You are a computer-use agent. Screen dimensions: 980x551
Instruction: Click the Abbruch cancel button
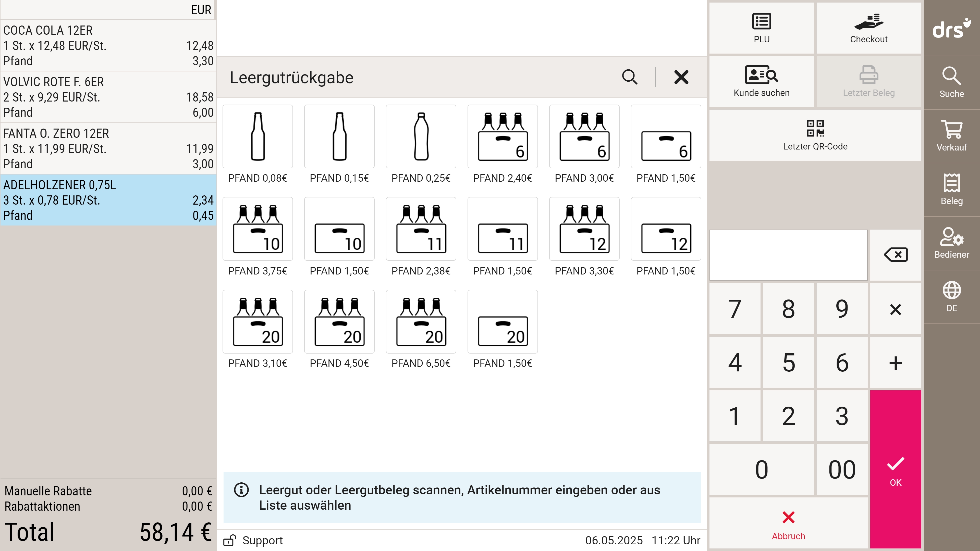tap(788, 525)
